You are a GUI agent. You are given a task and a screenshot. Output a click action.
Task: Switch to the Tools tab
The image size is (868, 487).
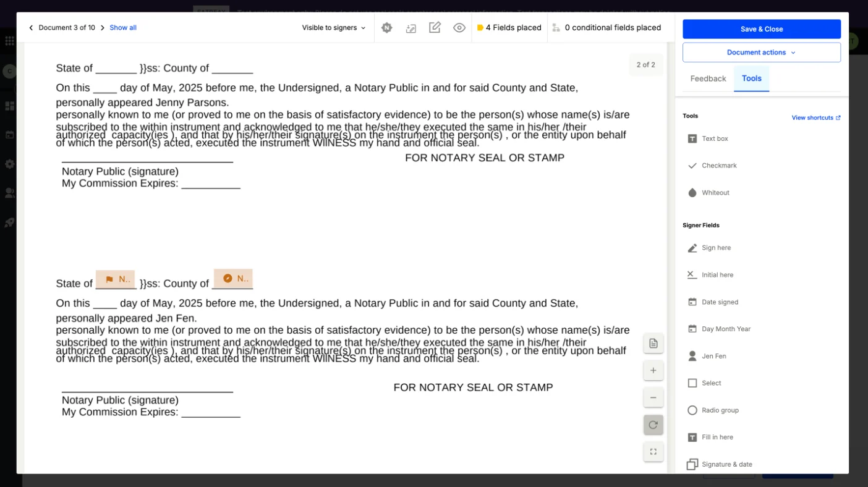click(x=752, y=78)
